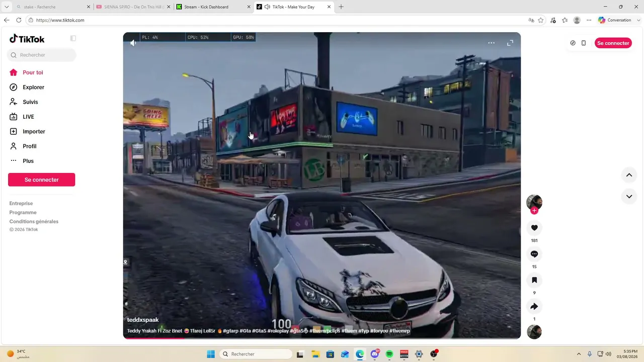The height and width of the screenshot is (362, 644).
Task: Expand the Entreprise footer section
Action: point(21,204)
